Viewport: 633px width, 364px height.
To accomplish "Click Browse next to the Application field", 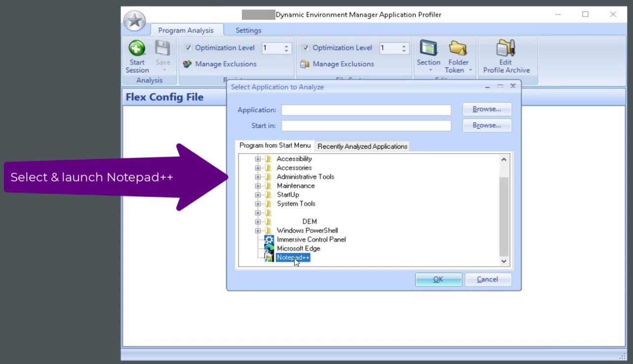I will click(x=486, y=109).
